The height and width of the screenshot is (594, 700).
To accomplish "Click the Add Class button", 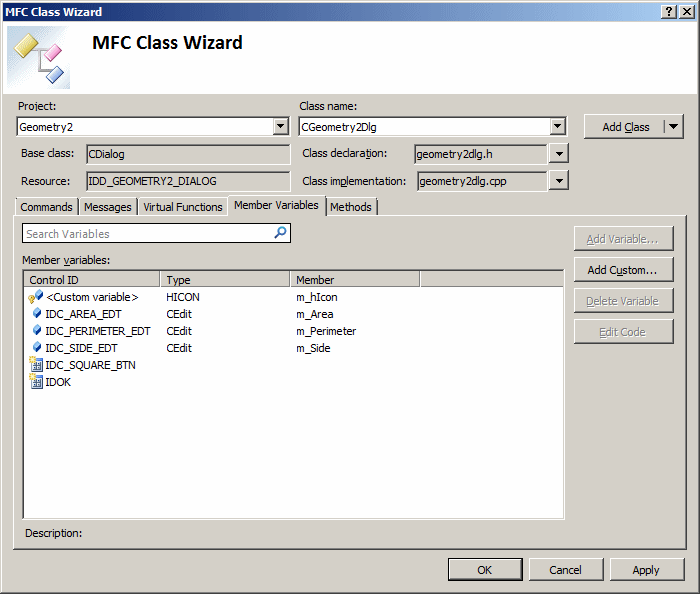I will [625, 127].
